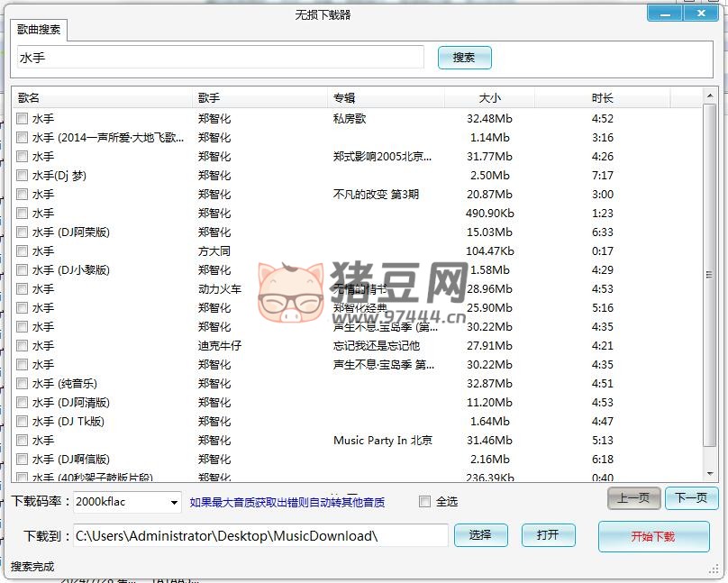Click the 搜索 button

click(464, 58)
